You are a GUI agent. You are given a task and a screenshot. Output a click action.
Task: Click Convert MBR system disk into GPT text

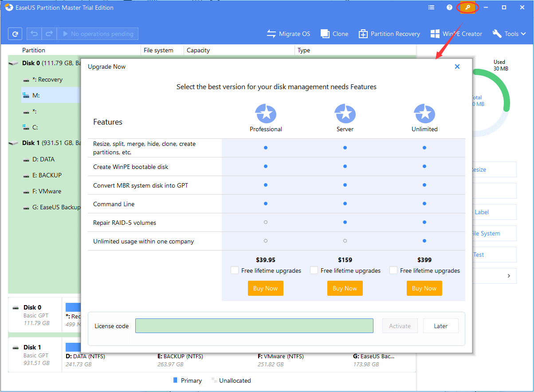coord(141,185)
